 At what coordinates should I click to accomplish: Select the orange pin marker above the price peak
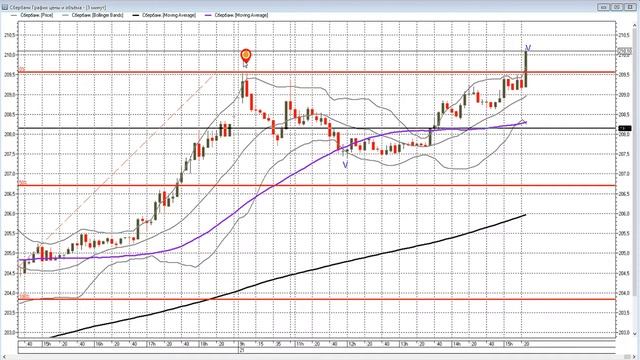click(246, 56)
